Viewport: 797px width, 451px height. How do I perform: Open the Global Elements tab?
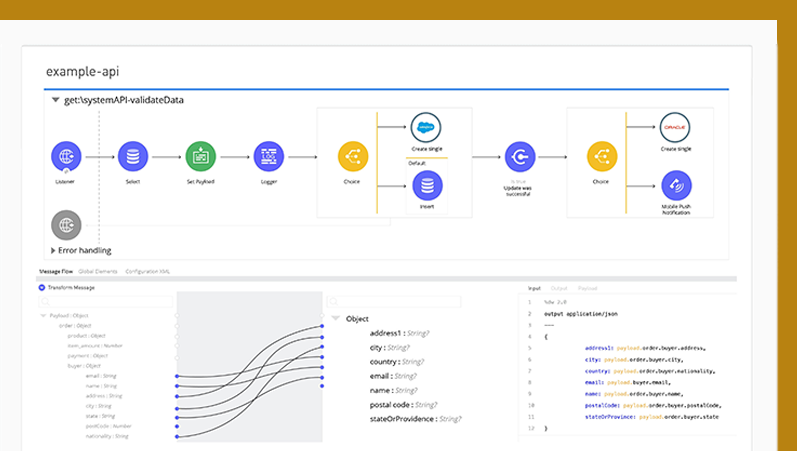(x=98, y=272)
